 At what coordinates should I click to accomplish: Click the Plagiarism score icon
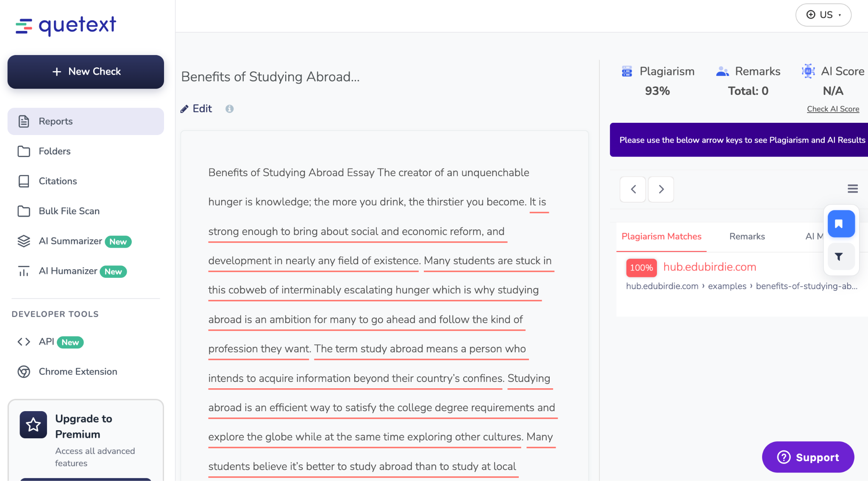coord(627,71)
